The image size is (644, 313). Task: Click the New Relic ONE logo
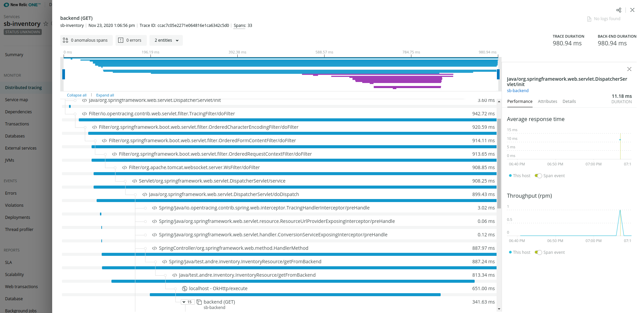pos(22,5)
